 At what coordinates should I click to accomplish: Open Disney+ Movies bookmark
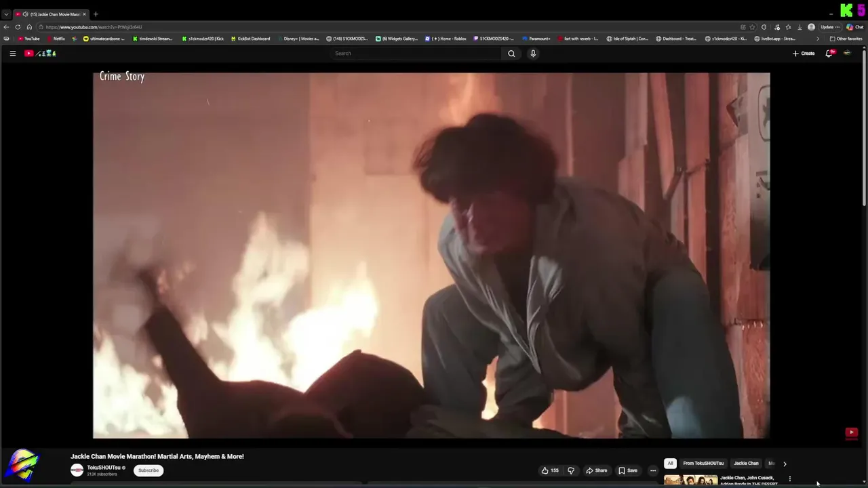298,39
